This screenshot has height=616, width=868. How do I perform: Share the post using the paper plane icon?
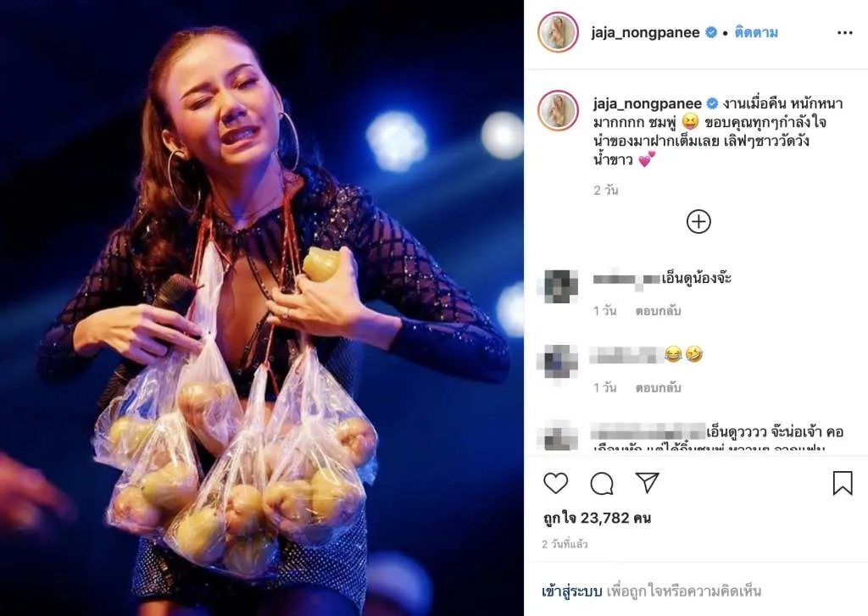647,483
